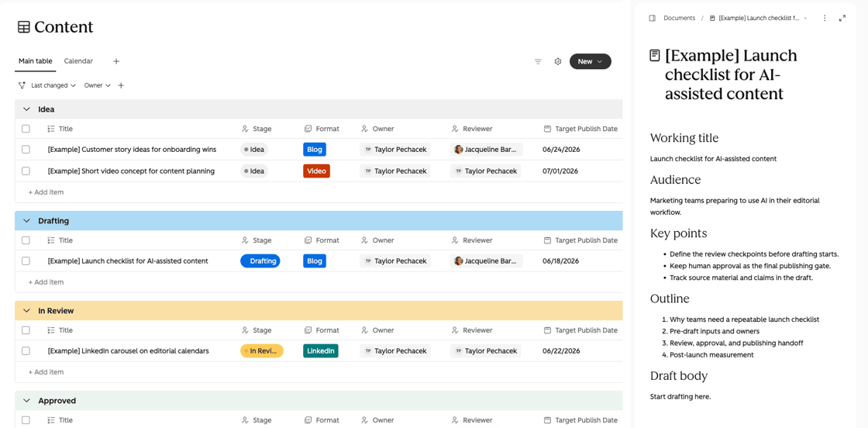This screenshot has height=428, width=868.
Task: Collapse the Idea group
Action: [x=26, y=109]
